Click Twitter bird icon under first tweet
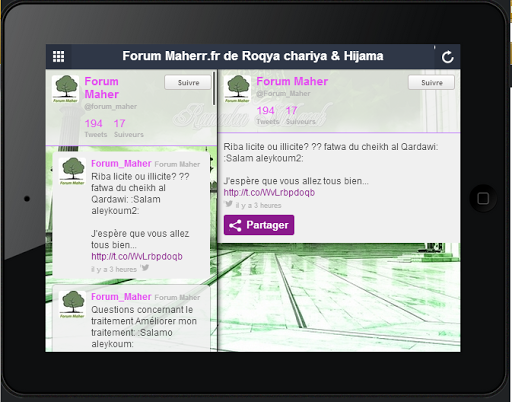The width and height of the screenshot is (512, 402). click(145, 267)
